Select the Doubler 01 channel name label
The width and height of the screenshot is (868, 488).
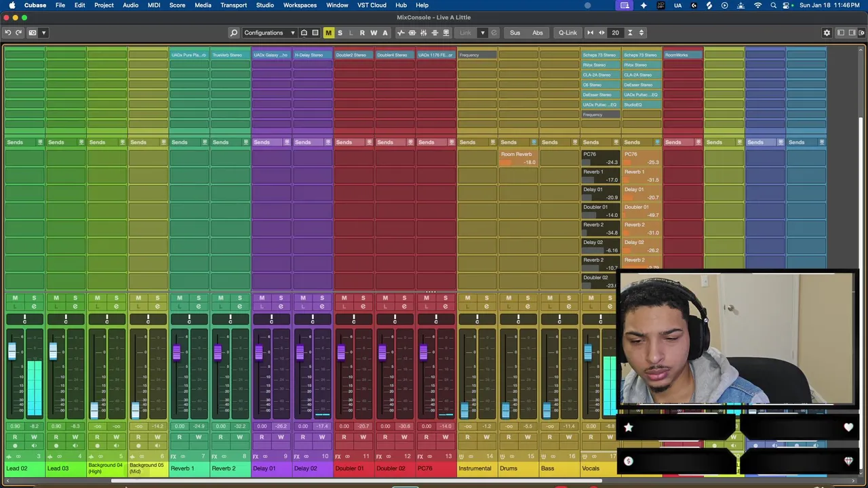pos(350,468)
